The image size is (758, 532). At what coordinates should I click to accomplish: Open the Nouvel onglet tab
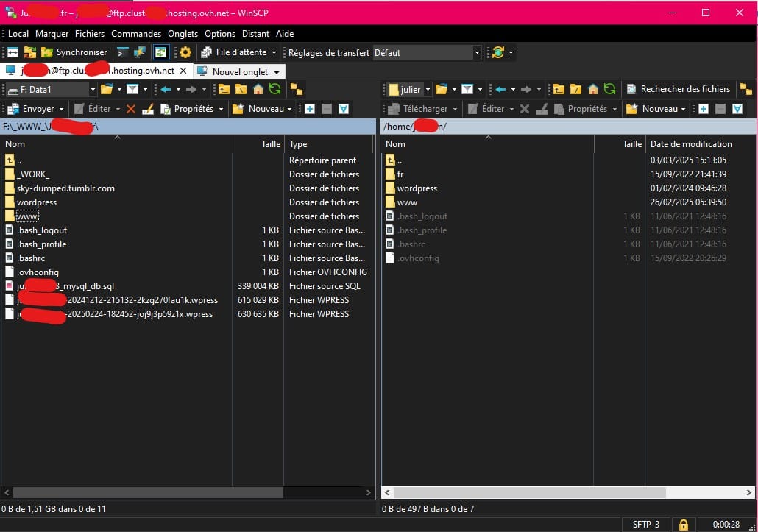(x=240, y=71)
